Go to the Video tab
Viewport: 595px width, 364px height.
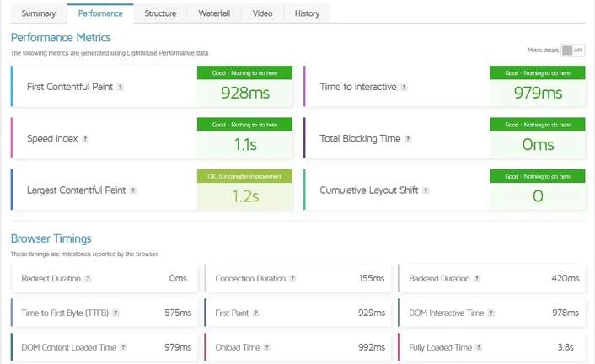pyautogui.click(x=263, y=13)
